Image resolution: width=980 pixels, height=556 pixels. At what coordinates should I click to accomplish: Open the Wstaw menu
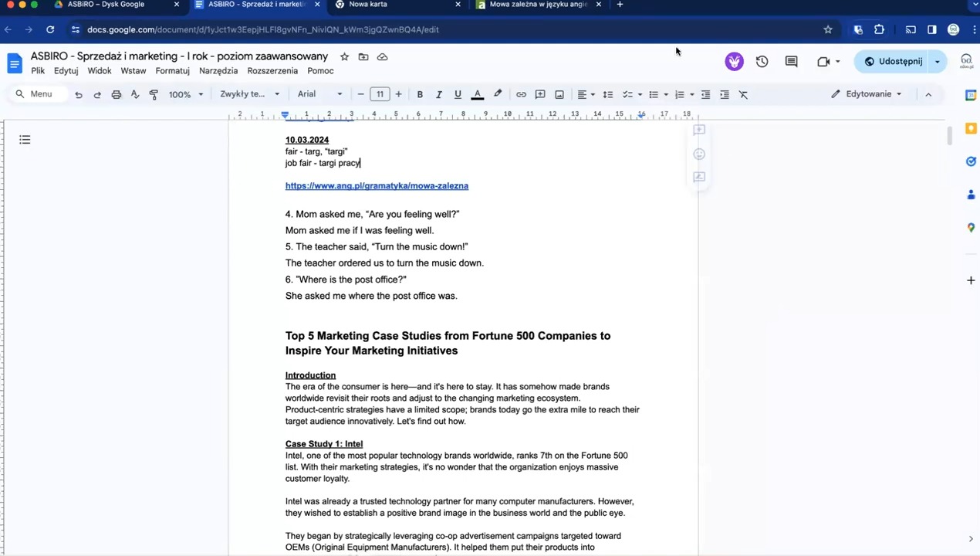tap(133, 71)
